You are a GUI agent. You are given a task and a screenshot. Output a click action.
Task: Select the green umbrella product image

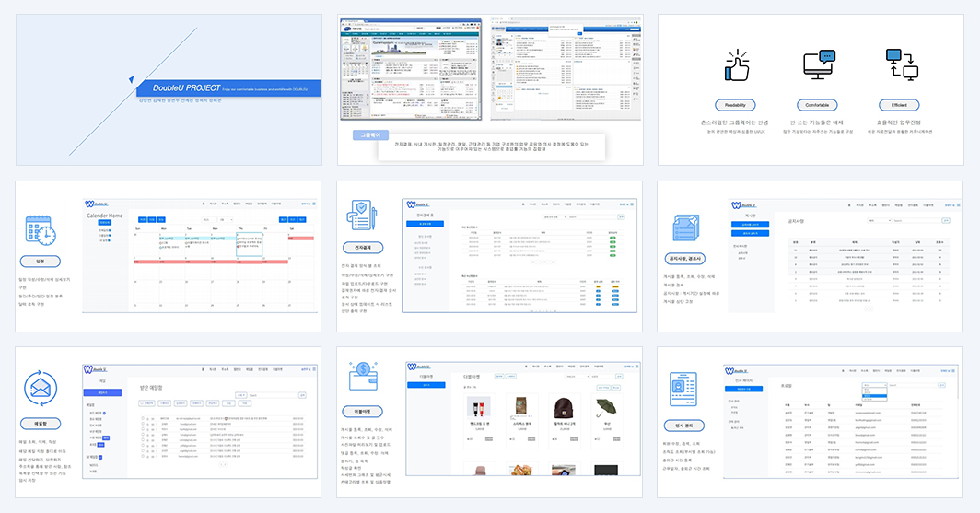605,408
